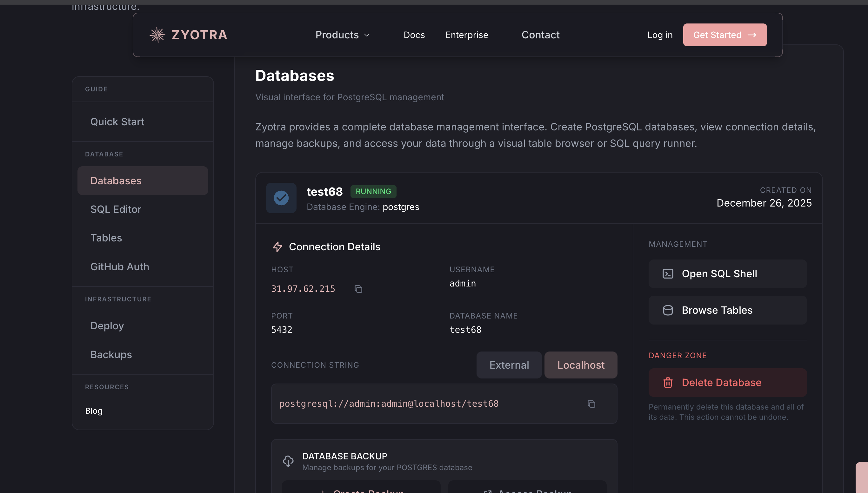The image size is (868, 493).
Task: Click the Log in link
Action: coord(659,35)
